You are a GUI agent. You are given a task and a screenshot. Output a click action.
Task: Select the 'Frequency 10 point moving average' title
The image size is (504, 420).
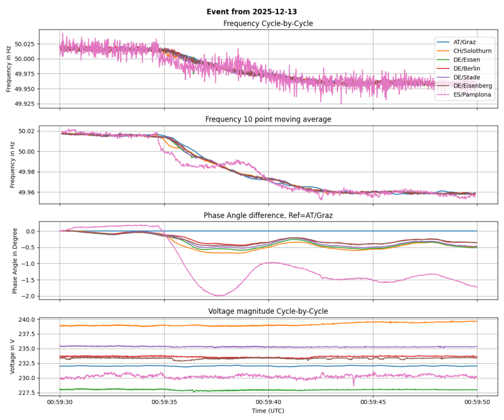click(x=268, y=119)
